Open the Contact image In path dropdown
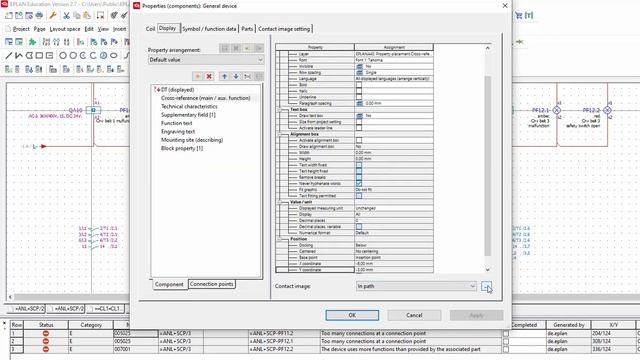 point(416,286)
